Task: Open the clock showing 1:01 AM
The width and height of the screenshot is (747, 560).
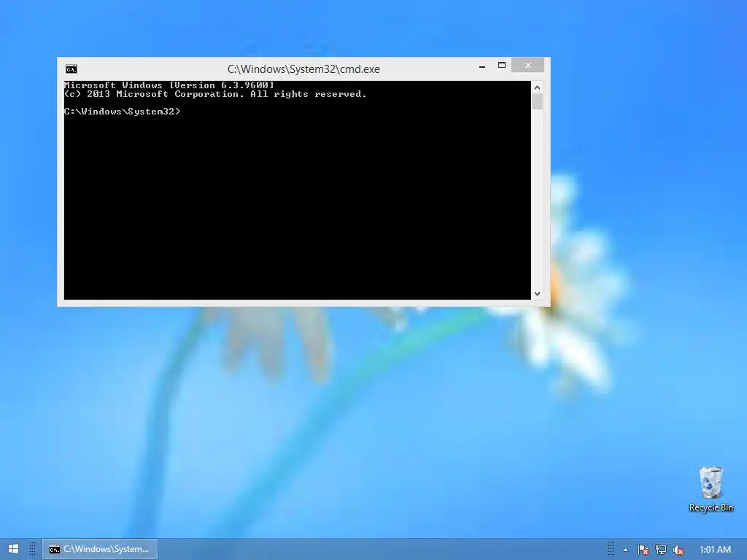Action: pos(715,550)
